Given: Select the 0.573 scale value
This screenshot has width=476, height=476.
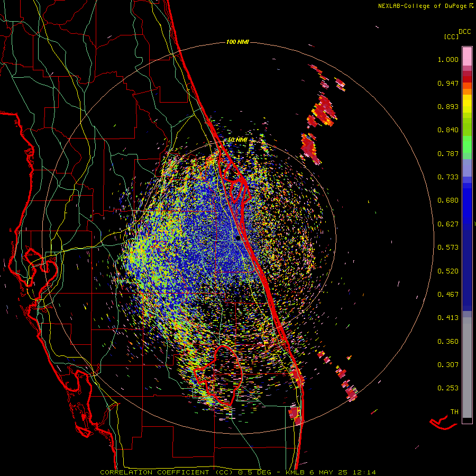Looking at the screenshot, I should coord(448,248).
